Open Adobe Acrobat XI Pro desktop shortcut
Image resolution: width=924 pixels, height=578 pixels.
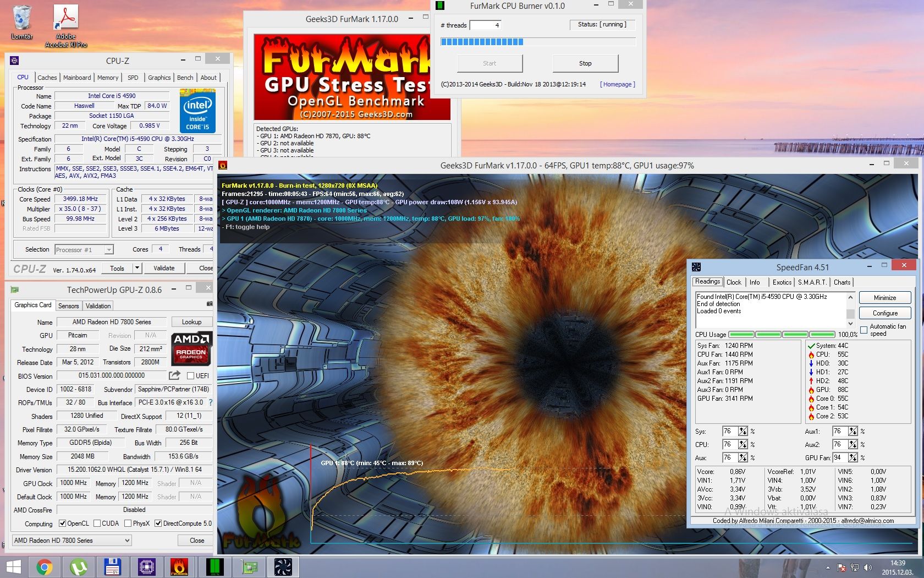66,26
